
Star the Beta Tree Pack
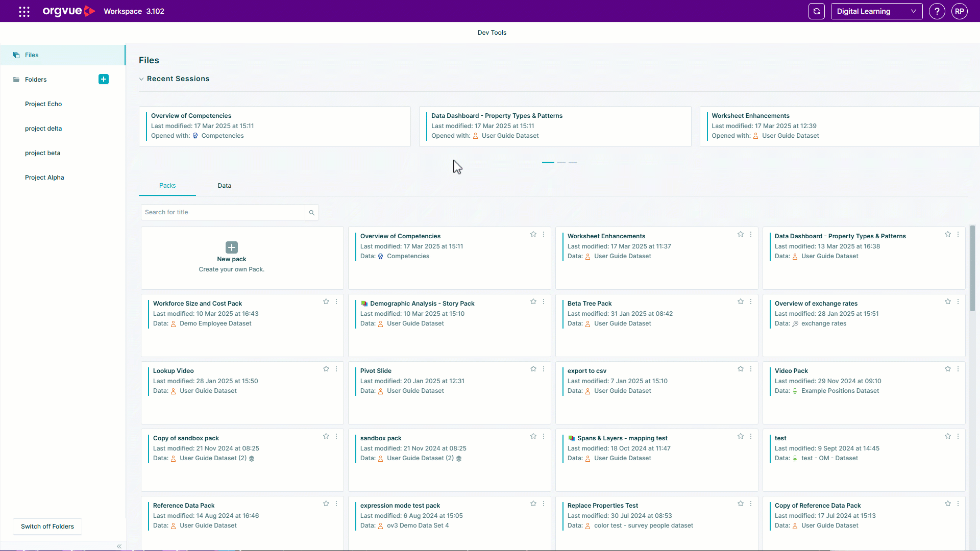741,302
